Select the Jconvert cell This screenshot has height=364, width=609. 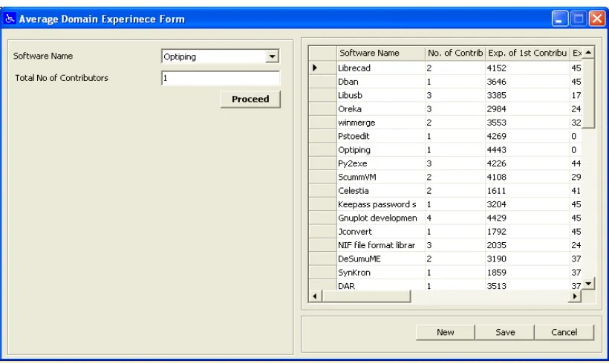click(x=380, y=231)
